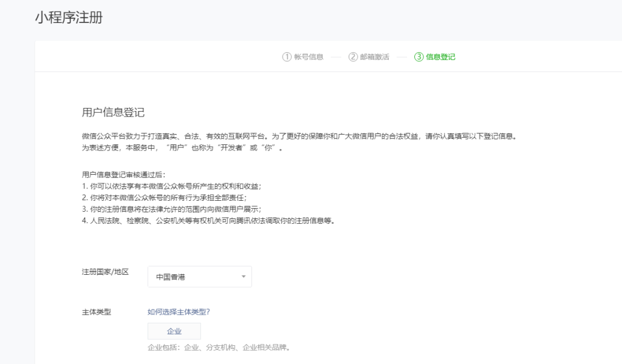Click inside the country selection field

tap(199, 277)
